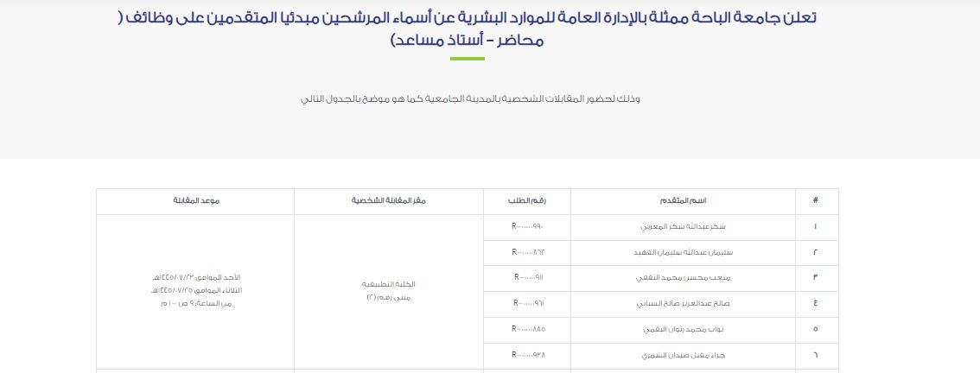Click the interview attendance subtitle sentence

tap(469, 98)
